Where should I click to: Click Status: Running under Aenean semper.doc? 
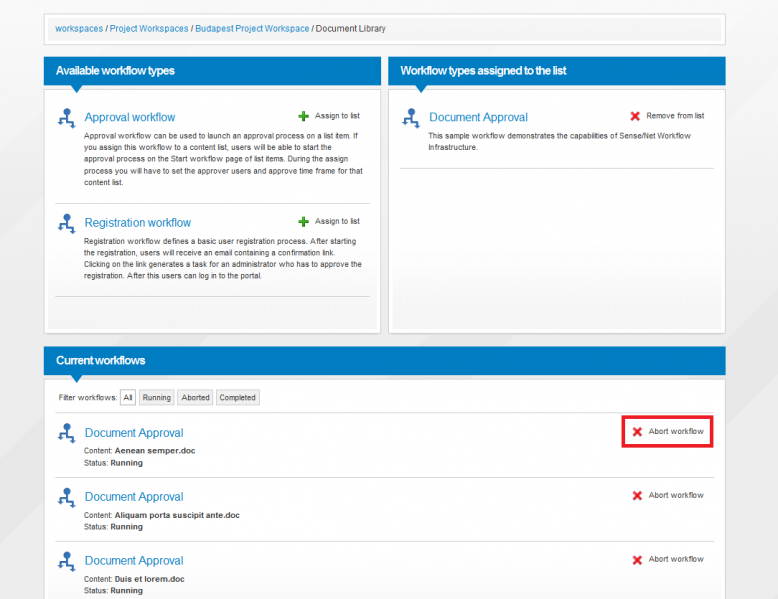tap(114, 463)
